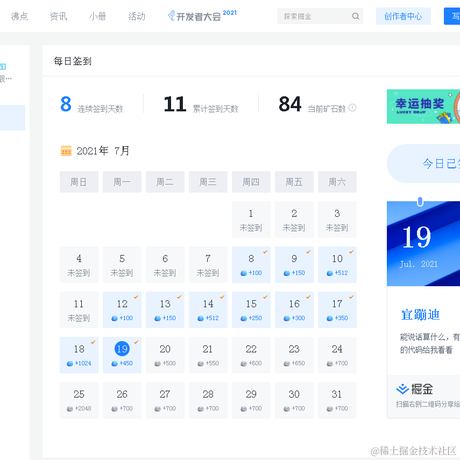Click the 掘金 logo in the share card

pos(415,389)
